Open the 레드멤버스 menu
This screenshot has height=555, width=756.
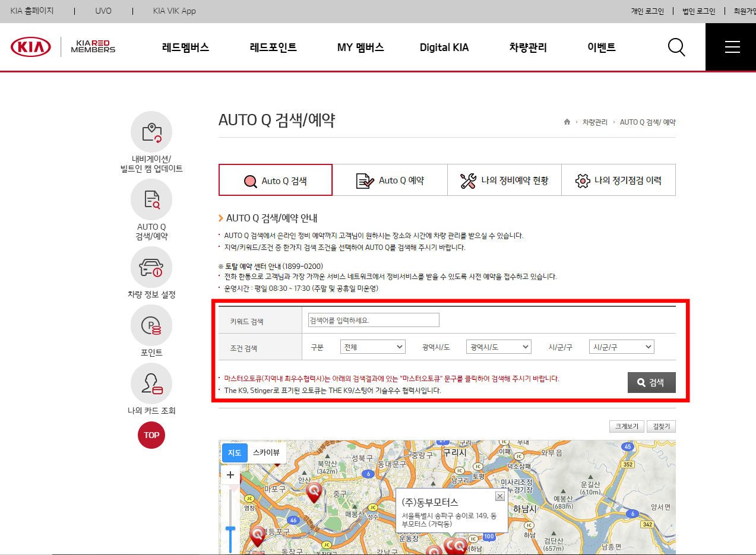coord(185,47)
